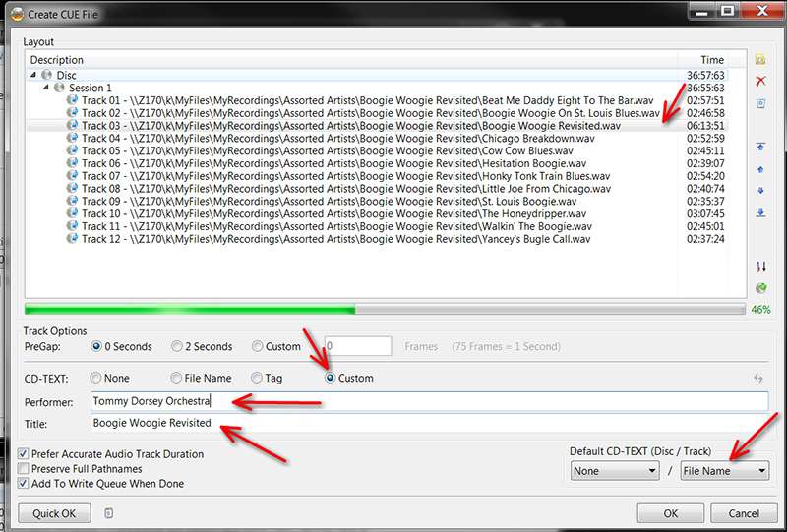Select the Session 1 row text

point(90,88)
